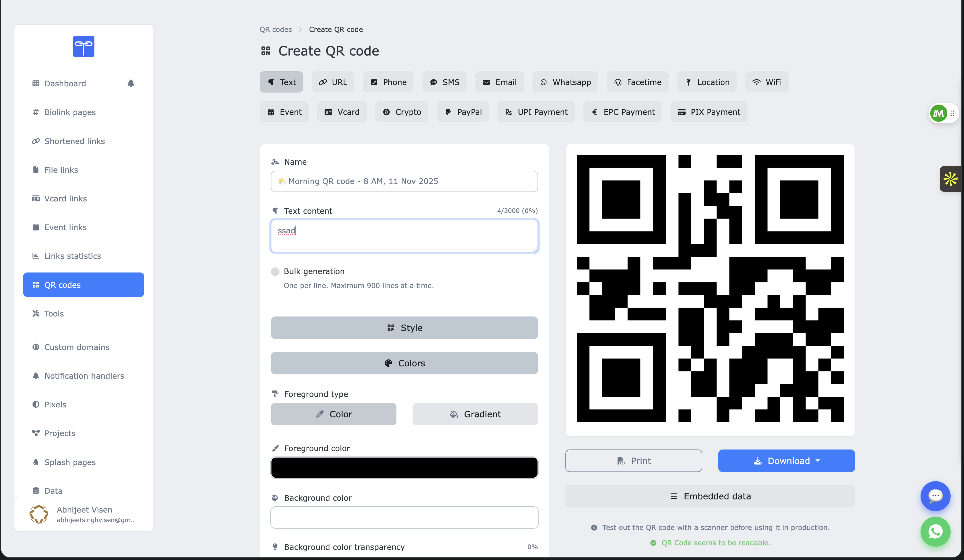Click the Print button
This screenshot has width=964, height=560.
point(634,461)
